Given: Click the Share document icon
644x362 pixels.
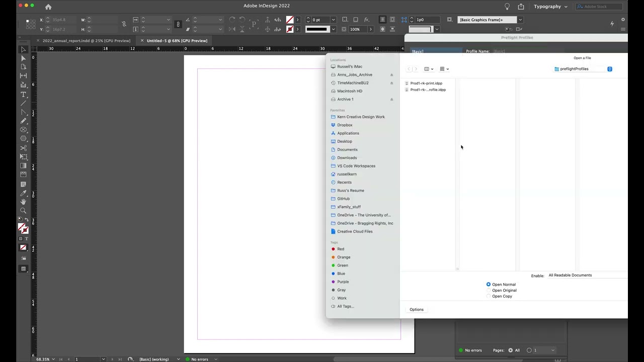Looking at the screenshot, I should 521,7.
